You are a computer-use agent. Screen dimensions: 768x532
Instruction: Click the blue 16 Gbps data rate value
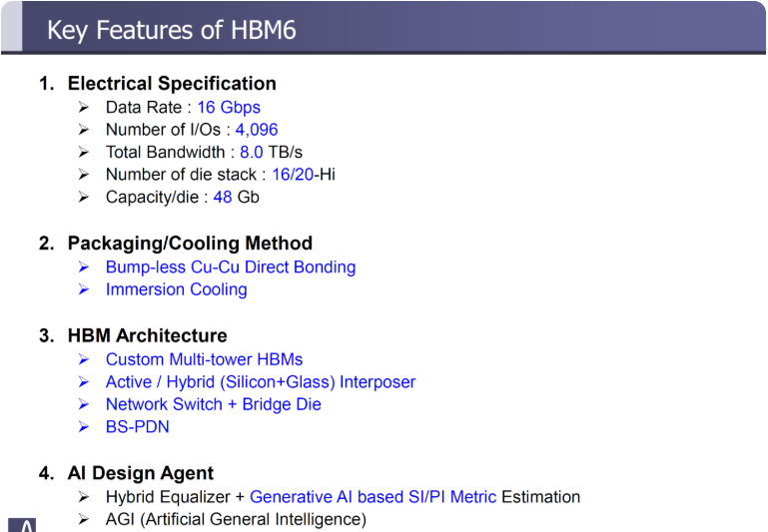click(228, 108)
